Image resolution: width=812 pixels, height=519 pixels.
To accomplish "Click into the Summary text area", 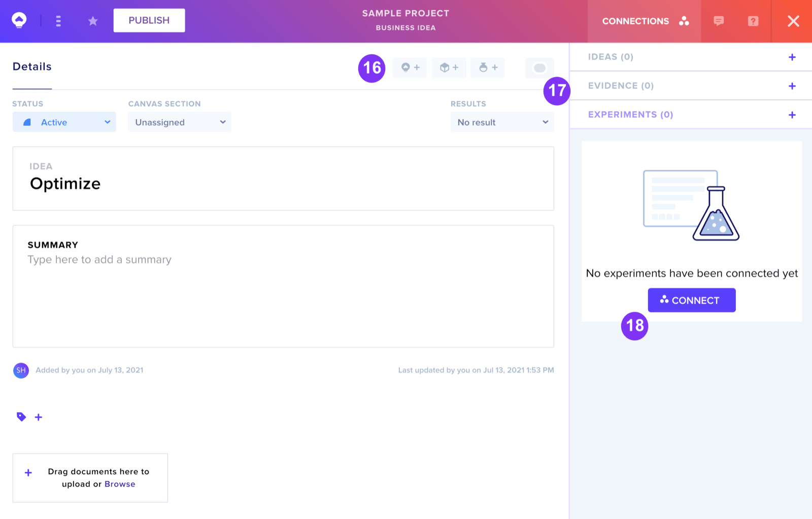I will [283, 286].
